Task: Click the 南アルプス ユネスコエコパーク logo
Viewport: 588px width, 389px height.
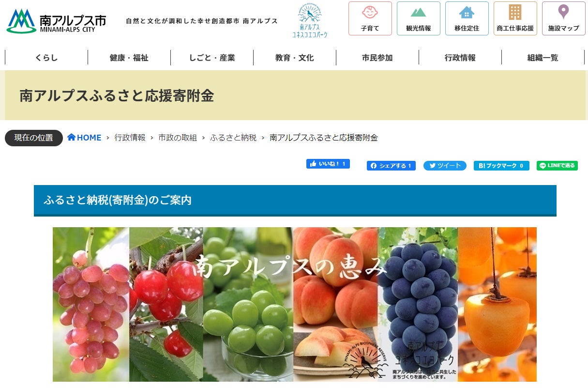Action: 310,20
